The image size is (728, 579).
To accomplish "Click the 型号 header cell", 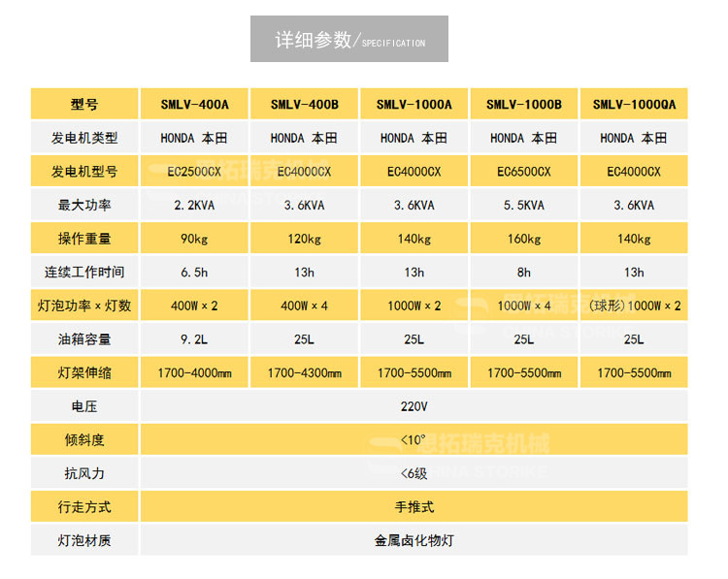I will (x=84, y=105).
